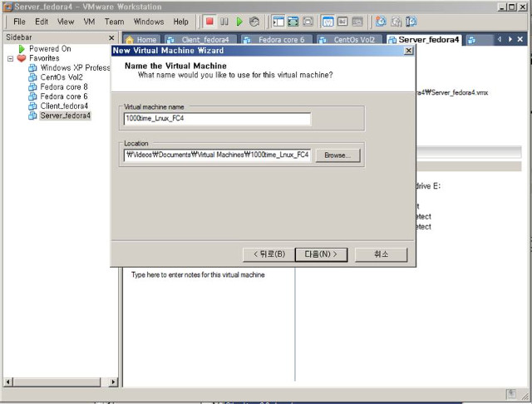Click the Cancel button 취소

(381, 254)
